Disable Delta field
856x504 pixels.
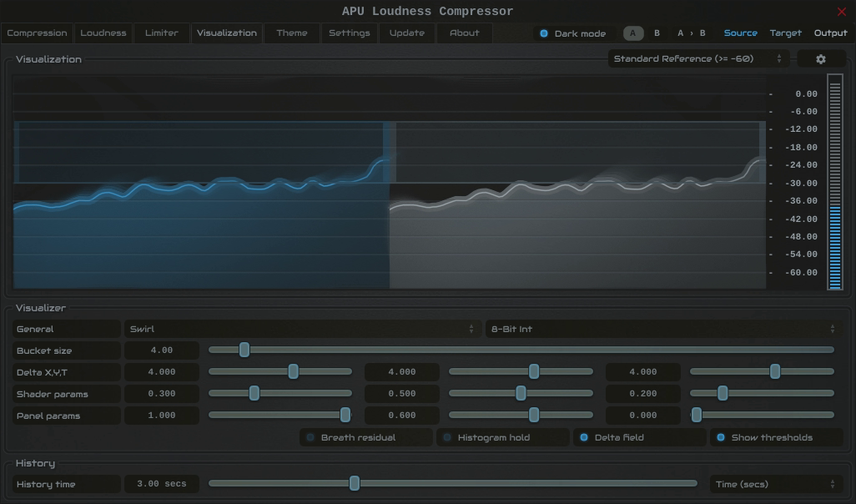[x=639, y=437]
